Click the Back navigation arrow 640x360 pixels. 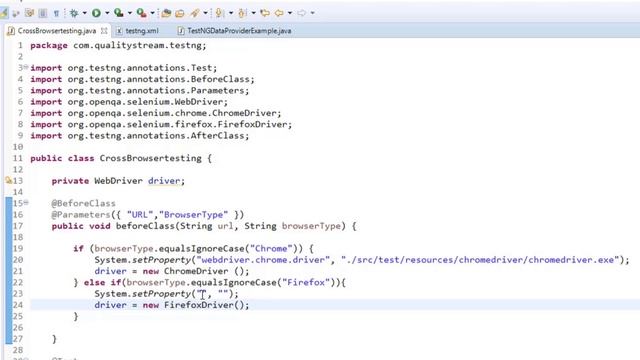click(279, 13)
